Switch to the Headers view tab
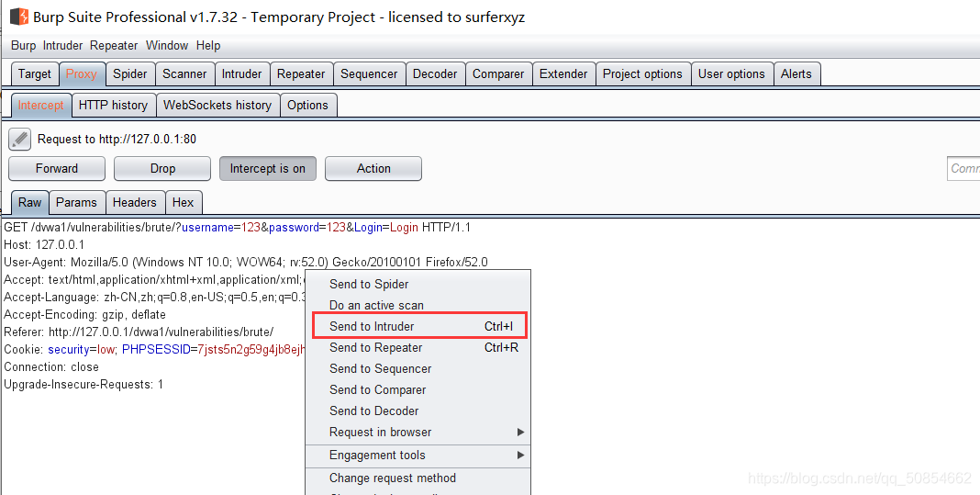980x495 pixels. pos(134,202)
